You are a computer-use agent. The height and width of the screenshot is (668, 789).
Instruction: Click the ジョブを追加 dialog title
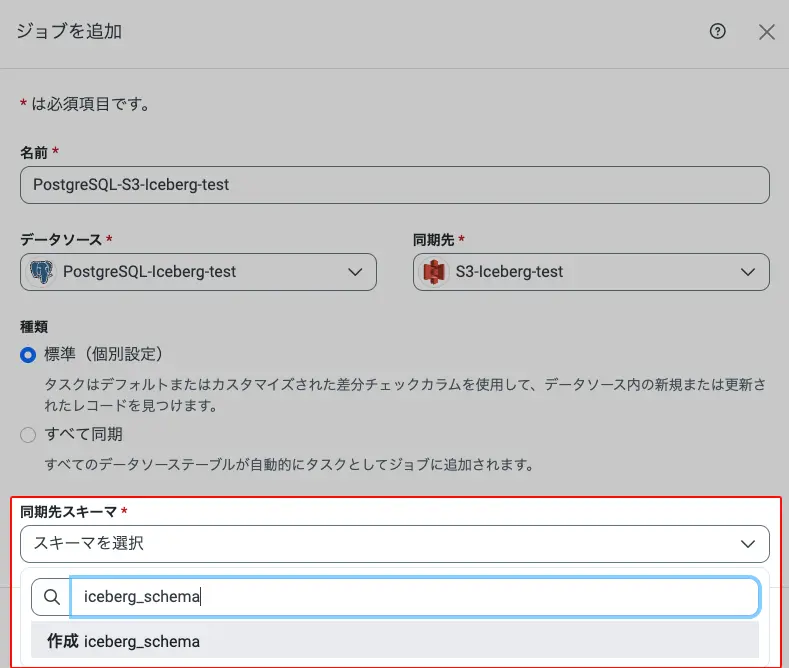tap(69, 31)
